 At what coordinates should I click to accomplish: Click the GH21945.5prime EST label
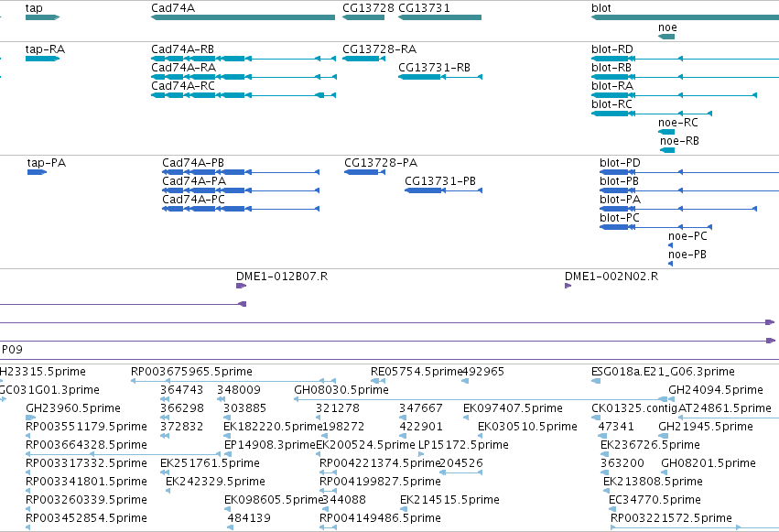(706, 427)
